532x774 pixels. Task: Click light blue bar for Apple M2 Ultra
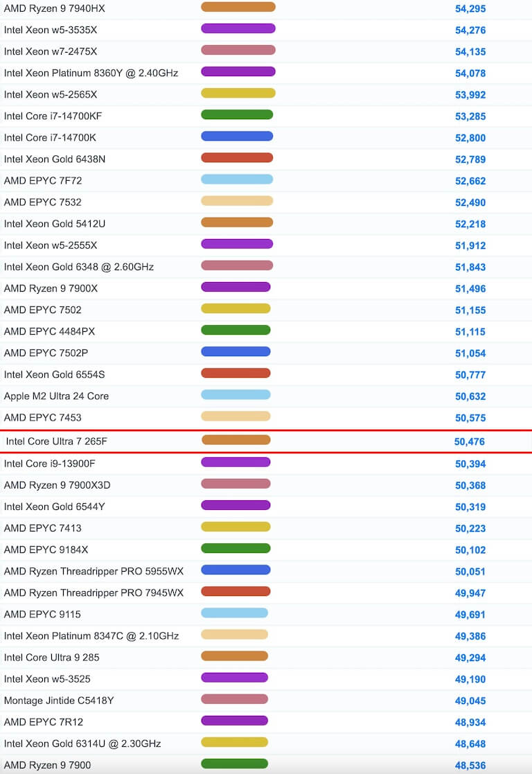(236, 394)
